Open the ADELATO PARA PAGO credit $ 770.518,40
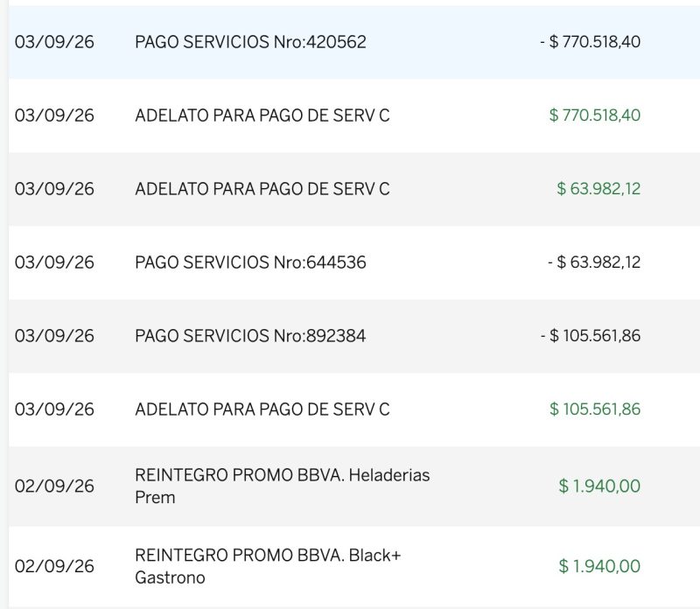Screen dimensions: 700x609 (354, 115)
